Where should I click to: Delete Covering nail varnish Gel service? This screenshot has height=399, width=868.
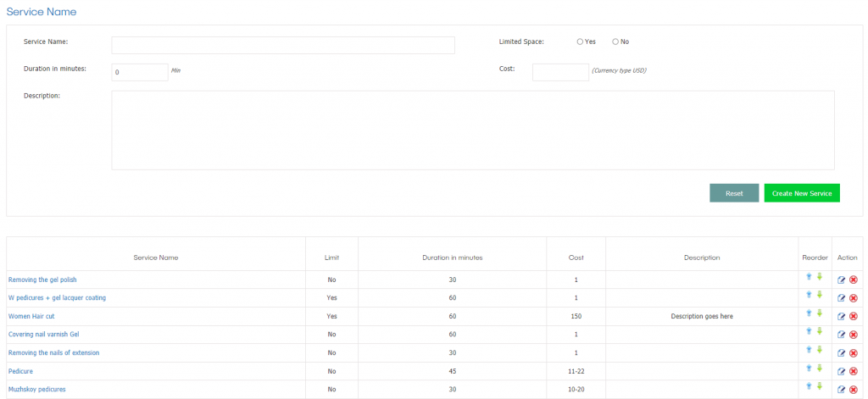coord(853,335)
